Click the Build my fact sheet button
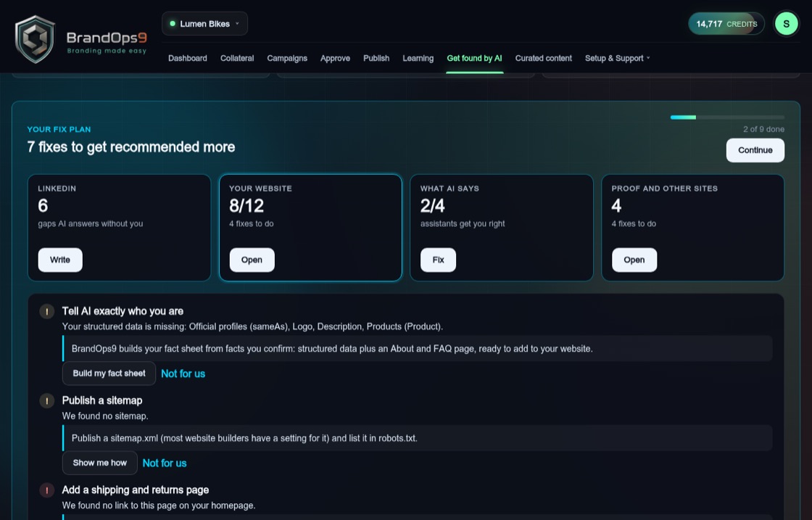Viewport: 812px width, 520px height. (x=109, y=374)
